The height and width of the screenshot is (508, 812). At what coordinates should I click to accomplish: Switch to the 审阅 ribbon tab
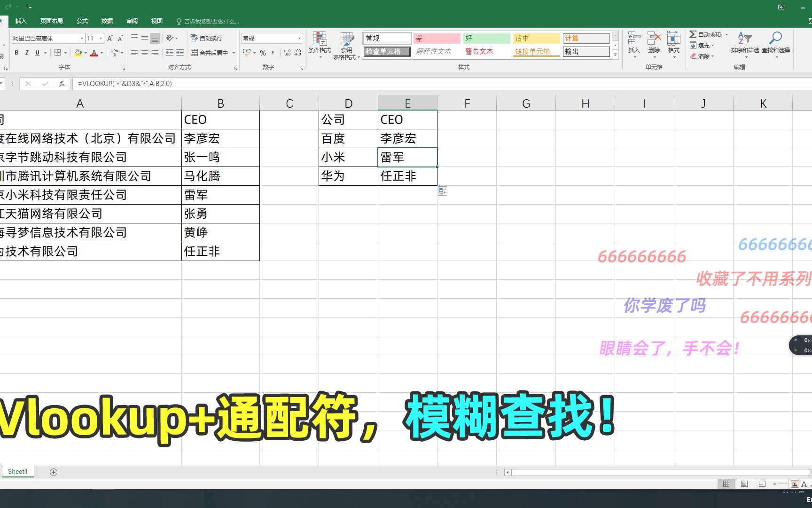(x=132, y=21)
